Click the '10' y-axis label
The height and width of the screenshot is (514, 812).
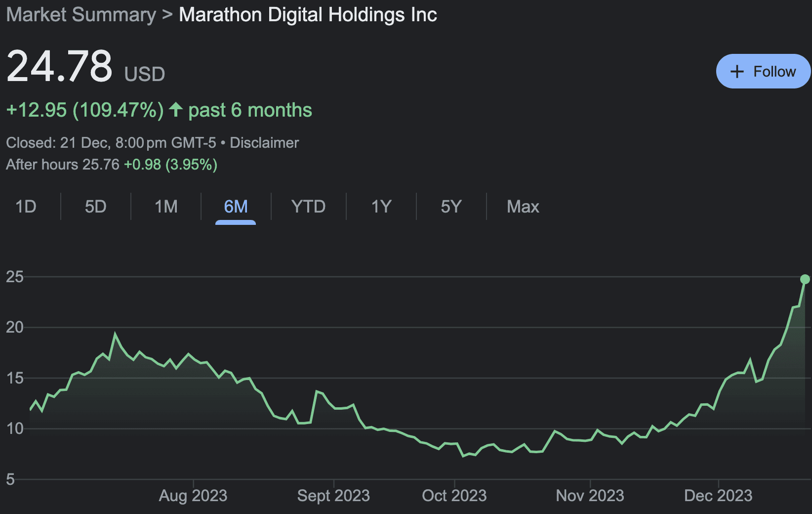point(15,428)
